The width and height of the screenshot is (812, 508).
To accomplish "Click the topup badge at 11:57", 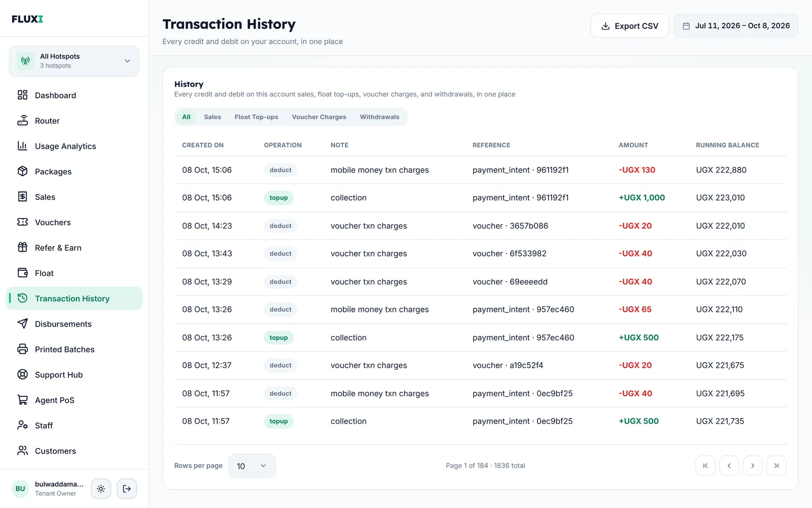I will click(279, 421).
